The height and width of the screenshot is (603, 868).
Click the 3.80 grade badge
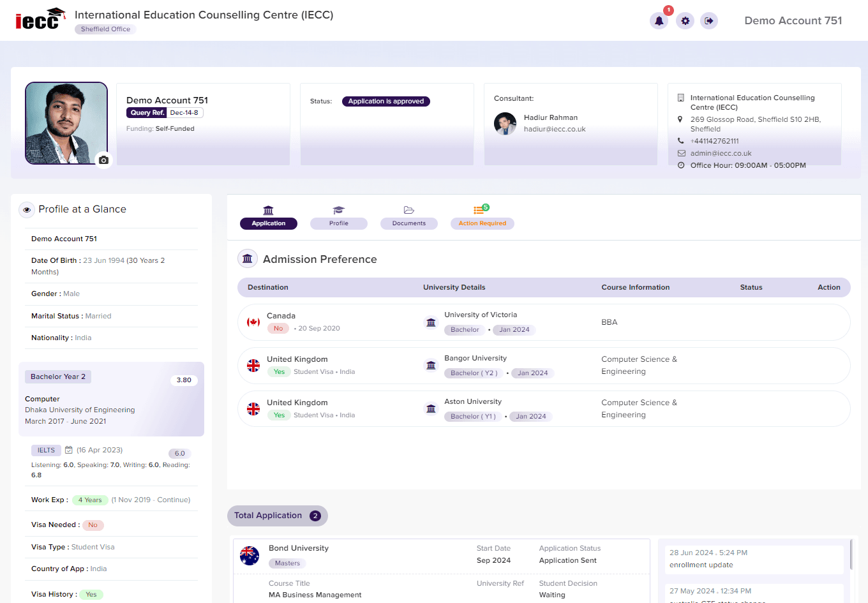point(184,380)
